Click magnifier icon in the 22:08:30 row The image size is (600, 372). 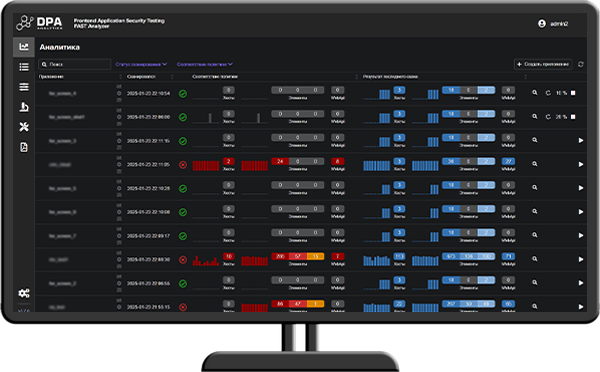point(535,259)
